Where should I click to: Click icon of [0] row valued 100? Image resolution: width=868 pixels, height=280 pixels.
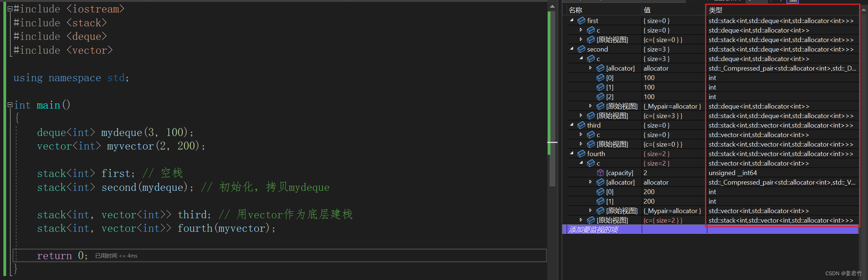tap(600, 78)
